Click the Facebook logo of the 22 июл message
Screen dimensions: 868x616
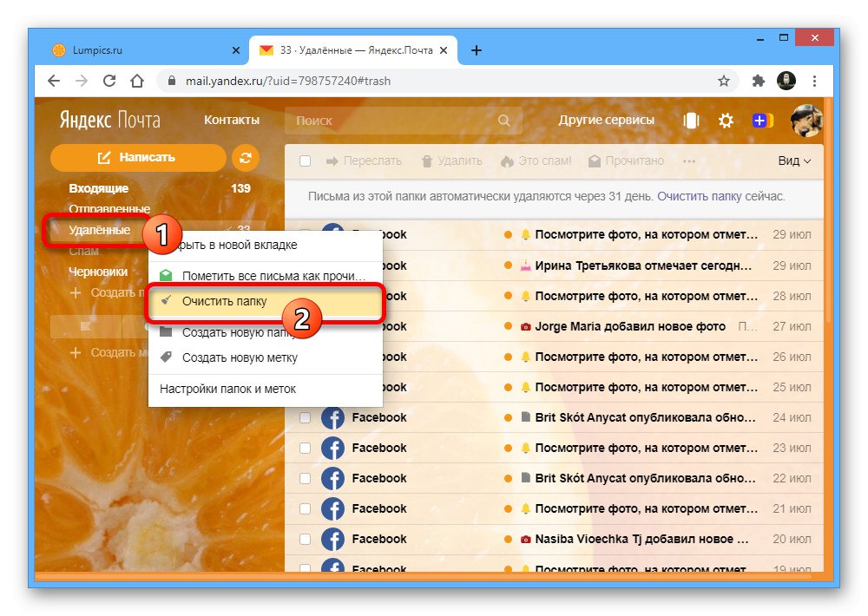pos(332,479)
